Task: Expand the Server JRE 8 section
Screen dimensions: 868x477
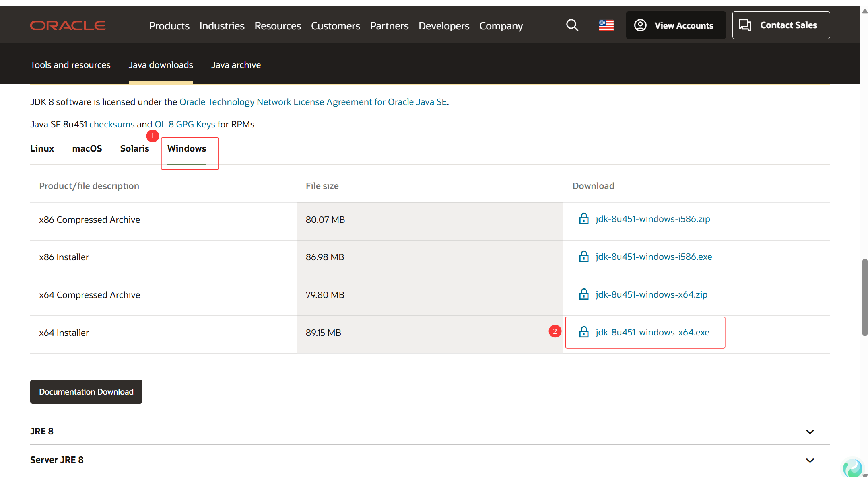Action: (810, 460)
